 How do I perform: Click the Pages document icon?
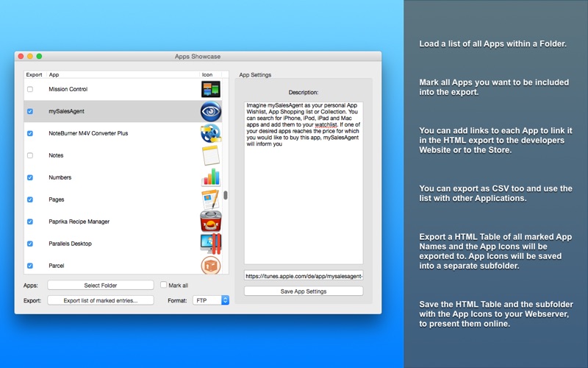point(211,199)
